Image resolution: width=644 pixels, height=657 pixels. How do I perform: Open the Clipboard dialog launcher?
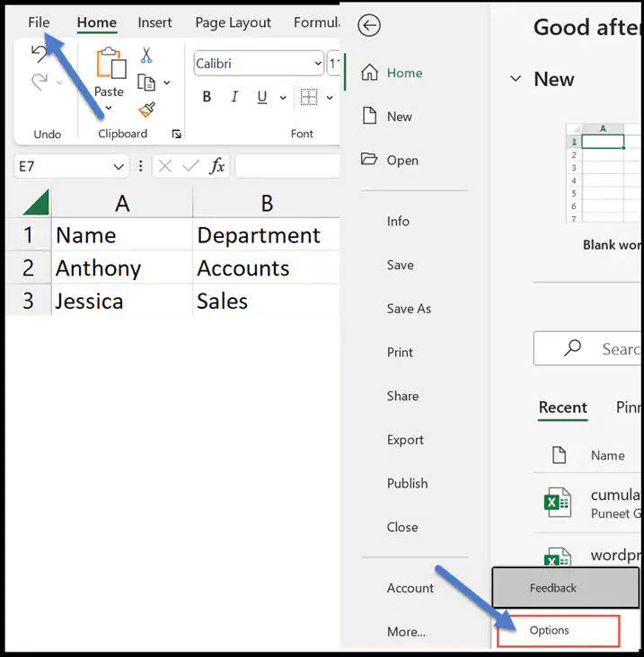click(x=177, y=134)
